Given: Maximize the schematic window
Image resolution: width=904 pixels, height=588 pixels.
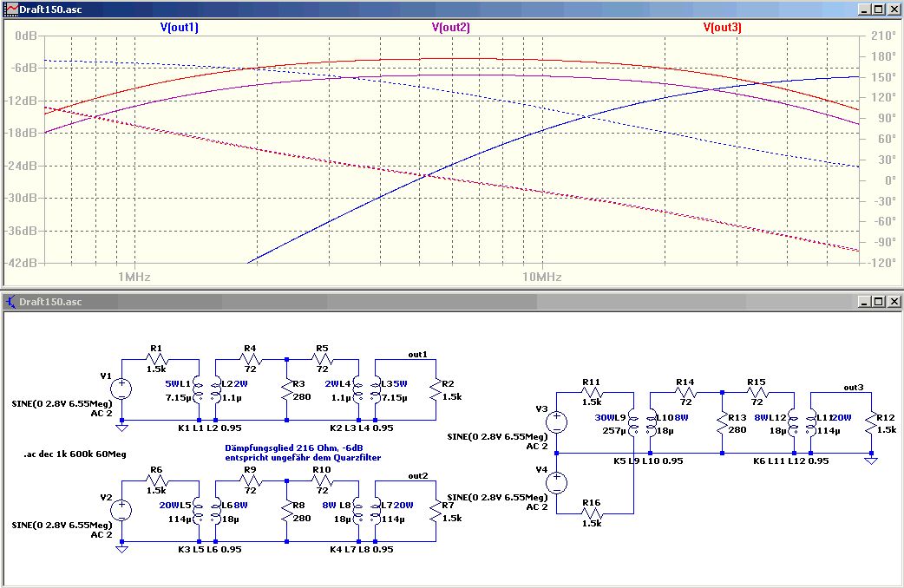Looking at the screenshot, I should coord(878,302).
